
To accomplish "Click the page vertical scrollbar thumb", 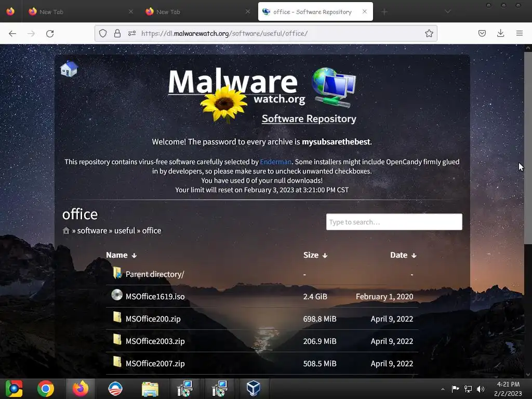I will (528, 148).
